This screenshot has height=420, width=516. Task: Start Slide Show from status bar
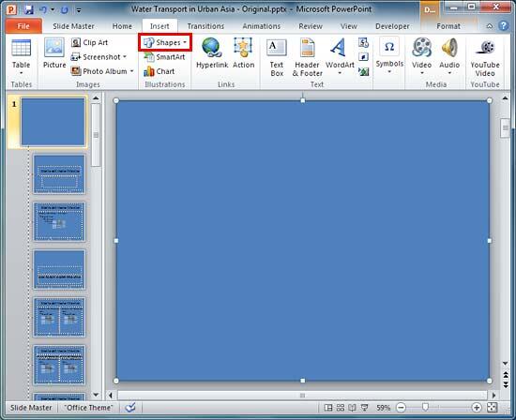point(364,408)
